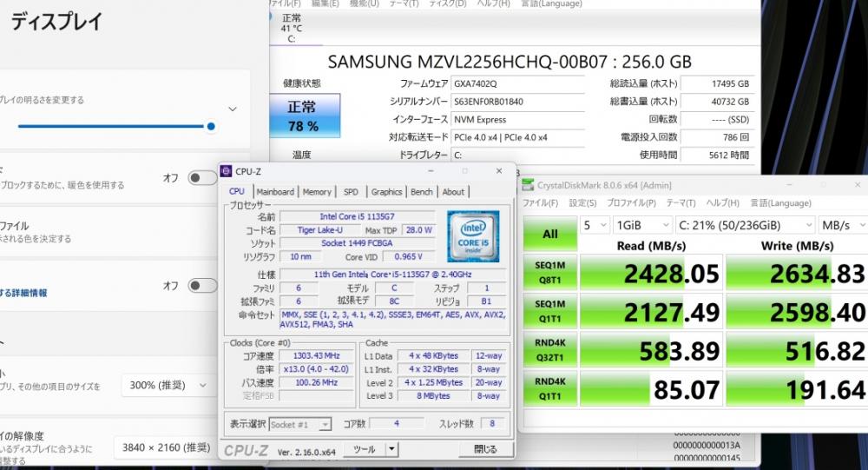The image size is (868, 470).
Task: Click the transfer mode field PCIe 4.0 x4
Action: 517,137
